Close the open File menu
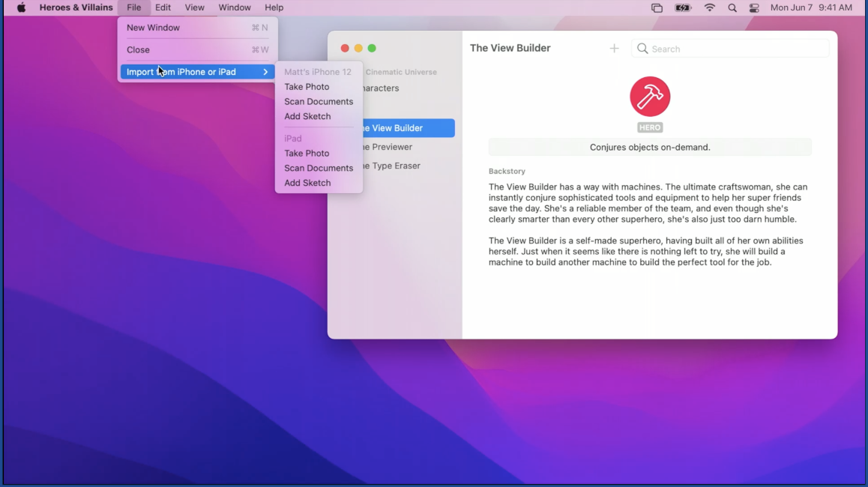This screenshot has height=487, width=868. click(134, 7)
